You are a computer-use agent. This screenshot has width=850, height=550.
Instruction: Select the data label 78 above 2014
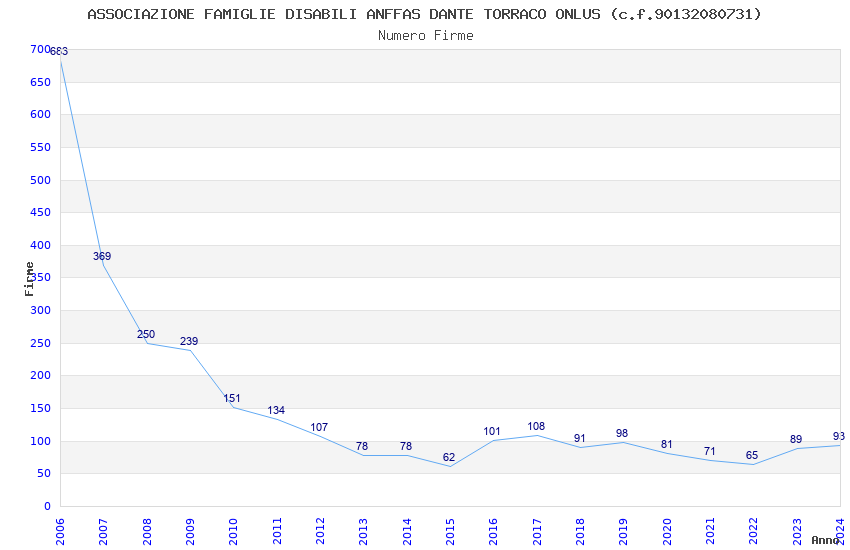(x=406, y=447)
